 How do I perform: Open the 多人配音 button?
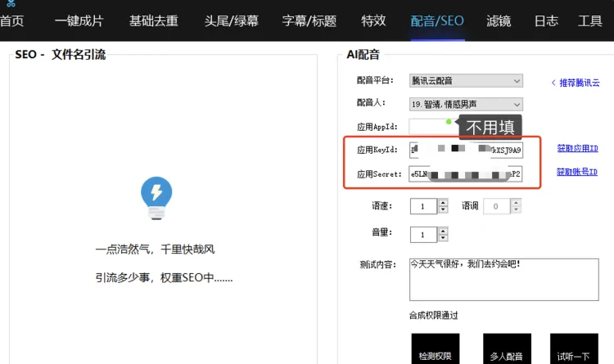(x=507, y=348)
